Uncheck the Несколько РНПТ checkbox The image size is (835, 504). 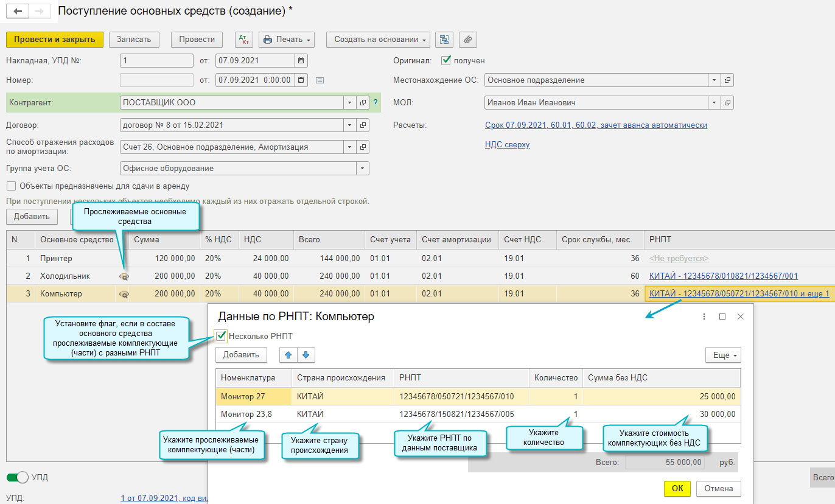(221, 336)
